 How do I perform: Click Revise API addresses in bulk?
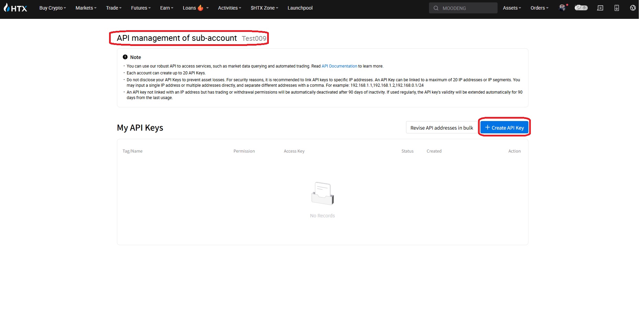(x=441, y=128)
